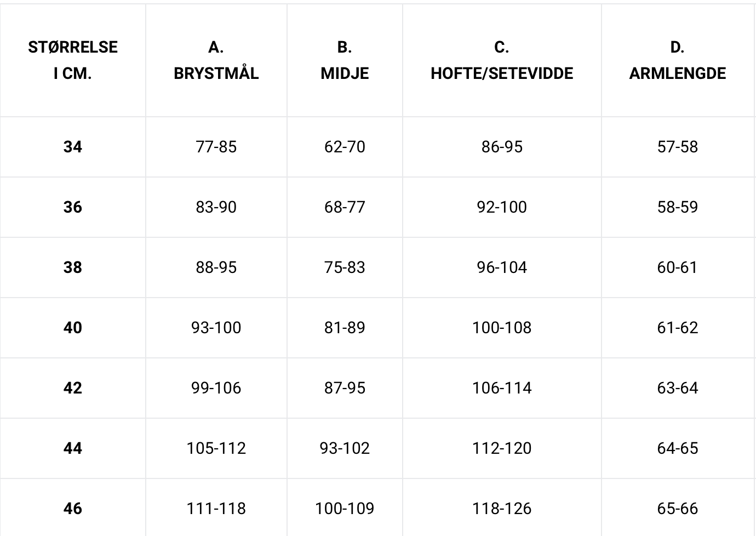Select the C. HOFTE/SETEVIDDE header

point(502,60)
